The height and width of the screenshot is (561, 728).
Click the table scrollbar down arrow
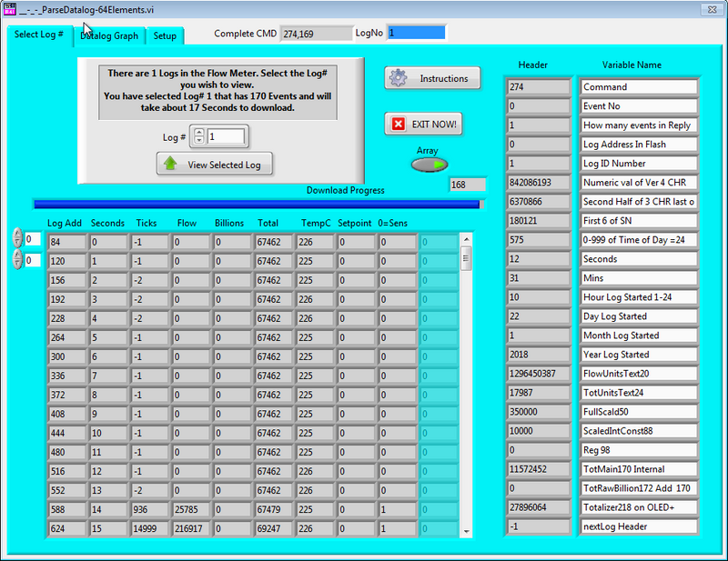tap(466, 531)
